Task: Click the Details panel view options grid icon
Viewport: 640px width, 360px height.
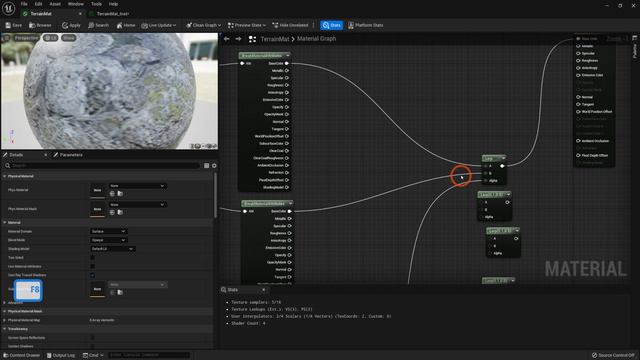Action: click(207, 165)
